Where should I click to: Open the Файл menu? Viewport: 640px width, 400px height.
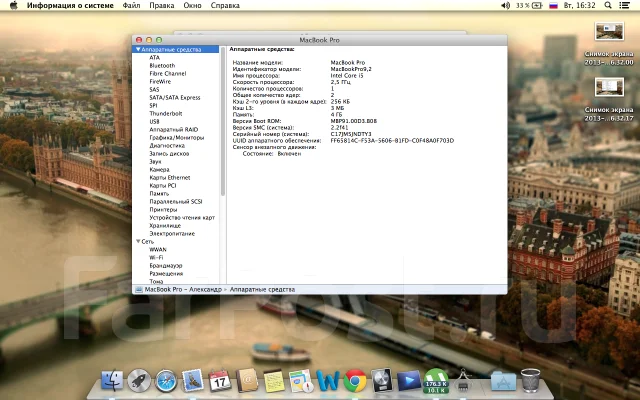[x=131, y=6]
